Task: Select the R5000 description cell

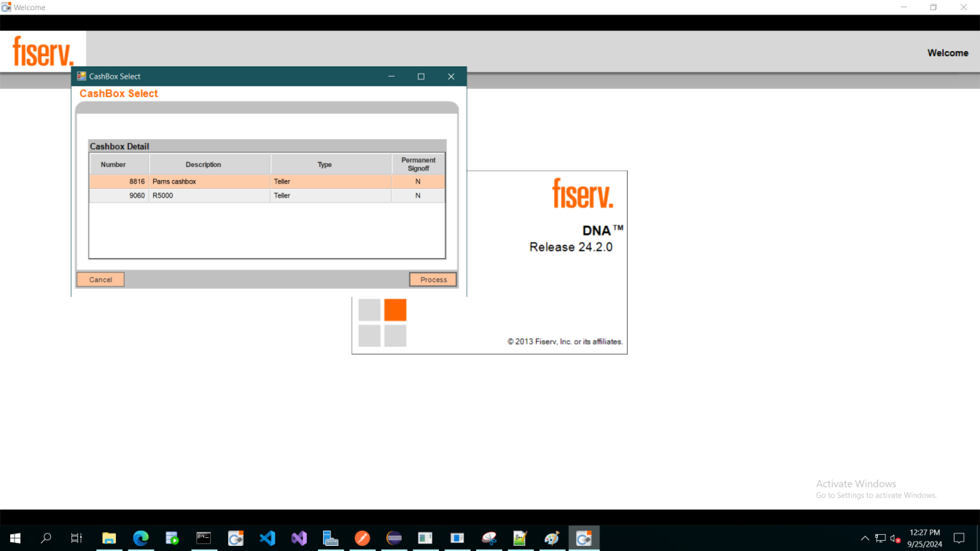Action: 210,195
